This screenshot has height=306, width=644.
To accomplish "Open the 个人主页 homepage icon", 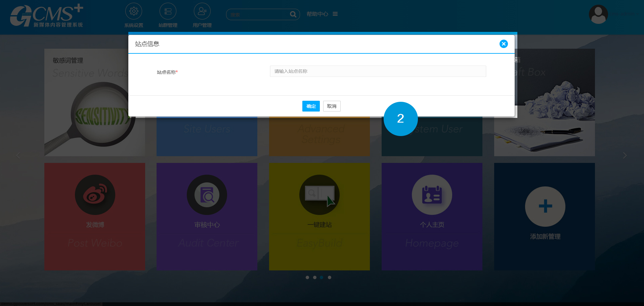I will pos(432,195).
